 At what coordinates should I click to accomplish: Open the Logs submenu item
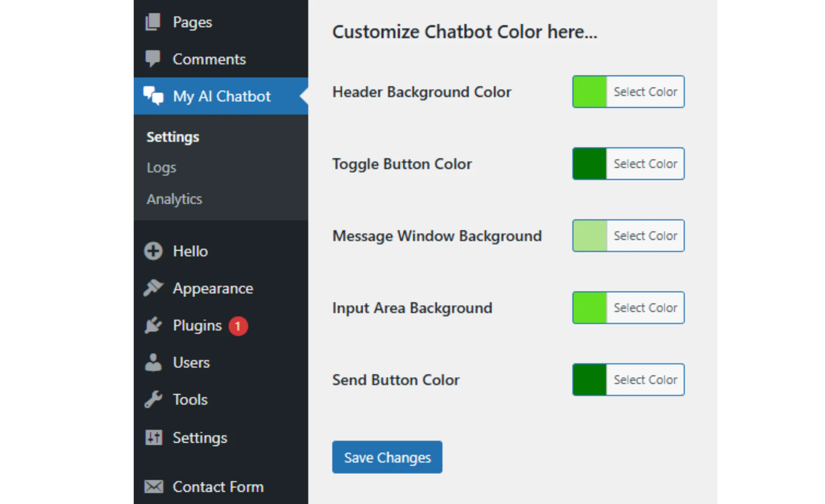[161, 168]
